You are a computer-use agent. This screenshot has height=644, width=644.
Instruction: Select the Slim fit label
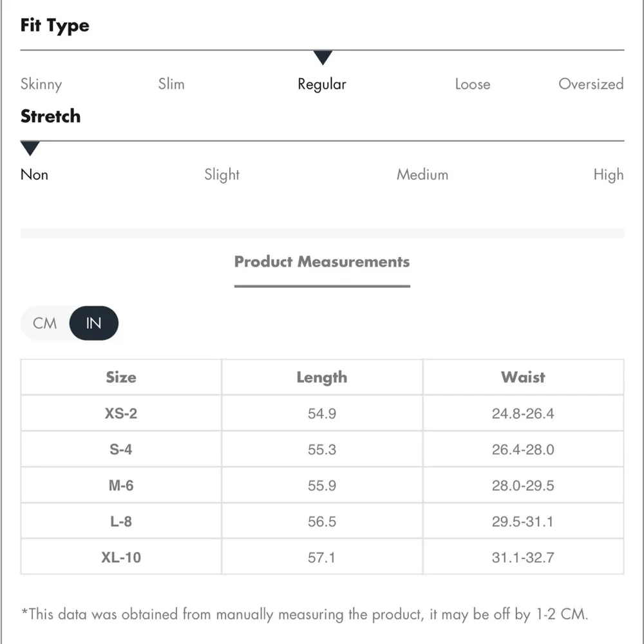coord(171,84)
